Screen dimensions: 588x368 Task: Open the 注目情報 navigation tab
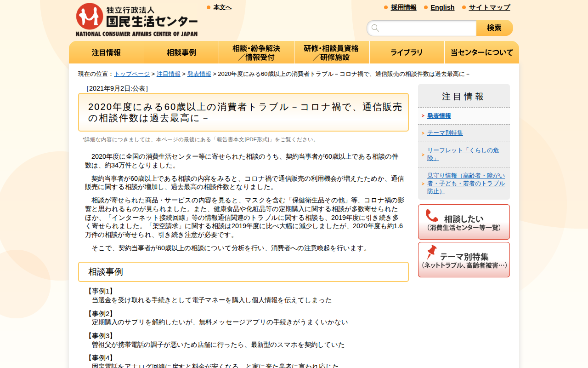coord(106,52)
